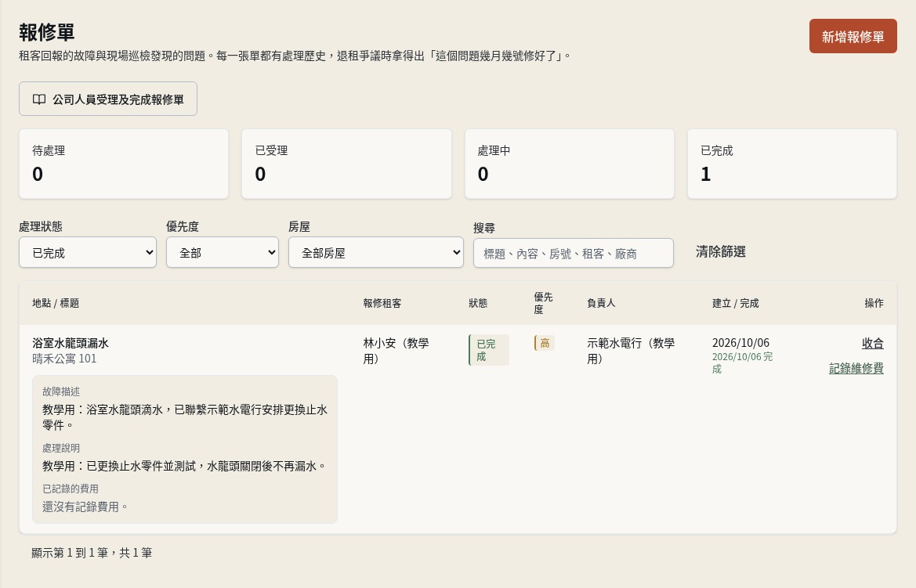916x588 pixels.
Task: Click the 建立 / 完成 column header
Action: point(736,303)
